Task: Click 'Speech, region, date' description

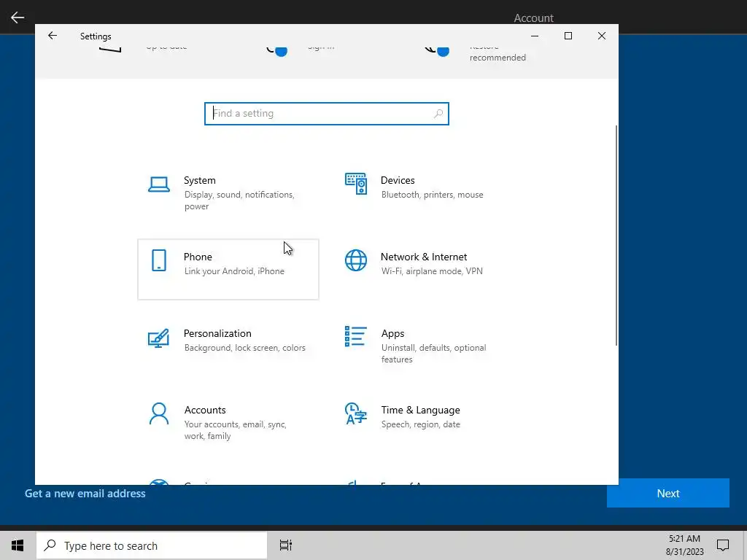Action: (421, 424)
